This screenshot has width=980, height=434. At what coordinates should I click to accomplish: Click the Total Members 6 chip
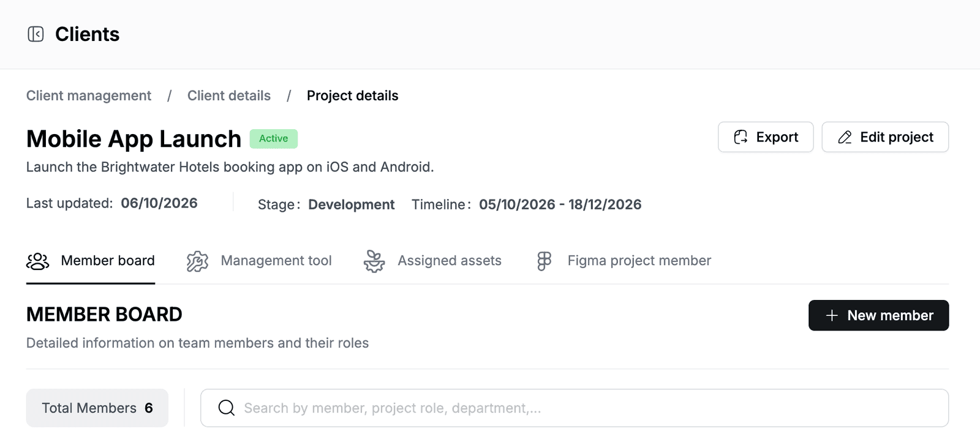97,408
